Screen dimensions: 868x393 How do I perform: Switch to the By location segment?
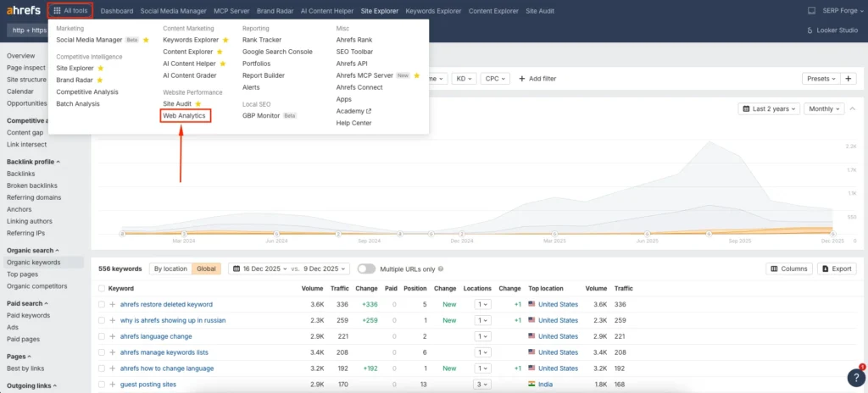170,268
